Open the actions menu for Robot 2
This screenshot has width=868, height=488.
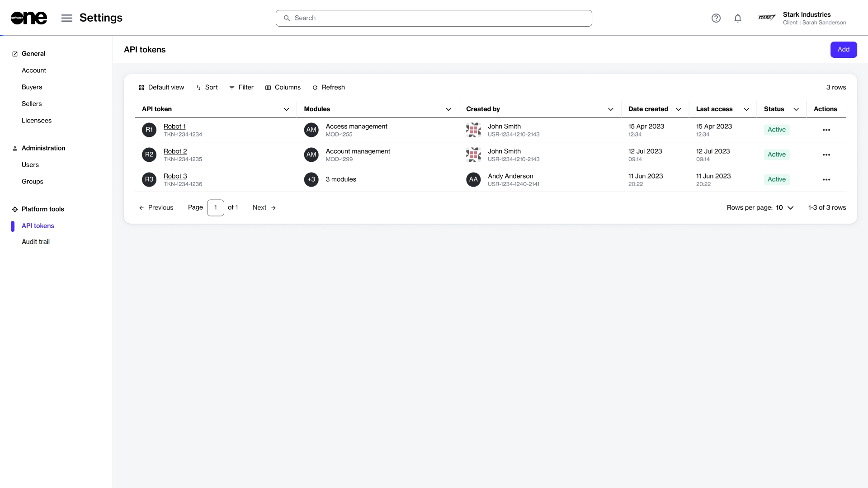point(826,155)
